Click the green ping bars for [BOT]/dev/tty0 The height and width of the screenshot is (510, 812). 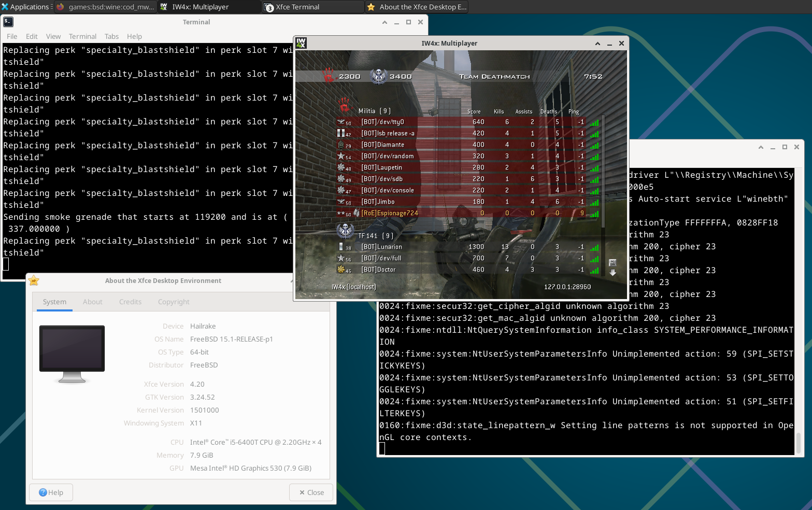click(594, 123)
